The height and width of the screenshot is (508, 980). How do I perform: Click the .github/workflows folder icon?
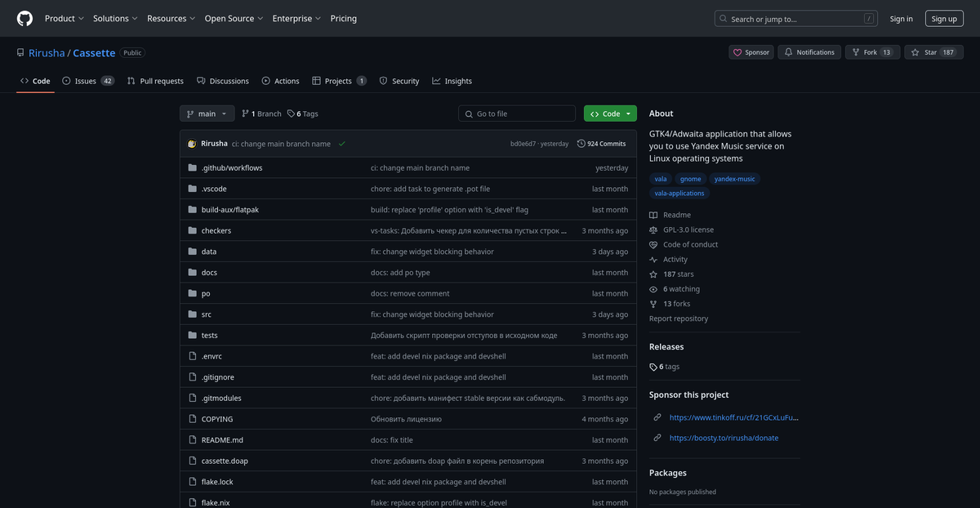(x=193, y=167)
